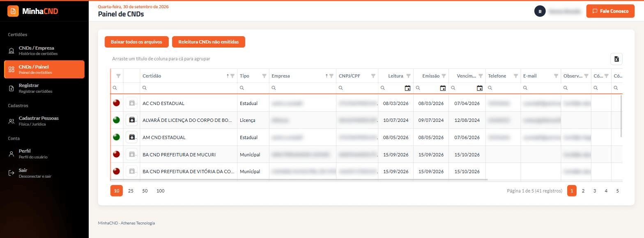Open the calendar picker in the Vencimento filter
The height and width of the screenshot is (238, 644).
pos(480,88)
